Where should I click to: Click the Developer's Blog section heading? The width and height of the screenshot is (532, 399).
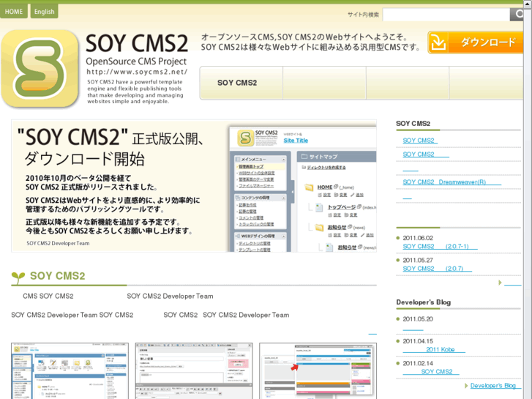pyautogui.click(x=424, y=302)
